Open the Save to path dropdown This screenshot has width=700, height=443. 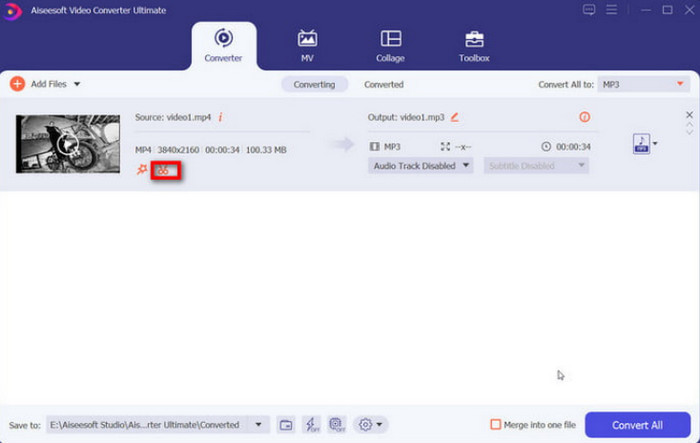click(258, 425)
